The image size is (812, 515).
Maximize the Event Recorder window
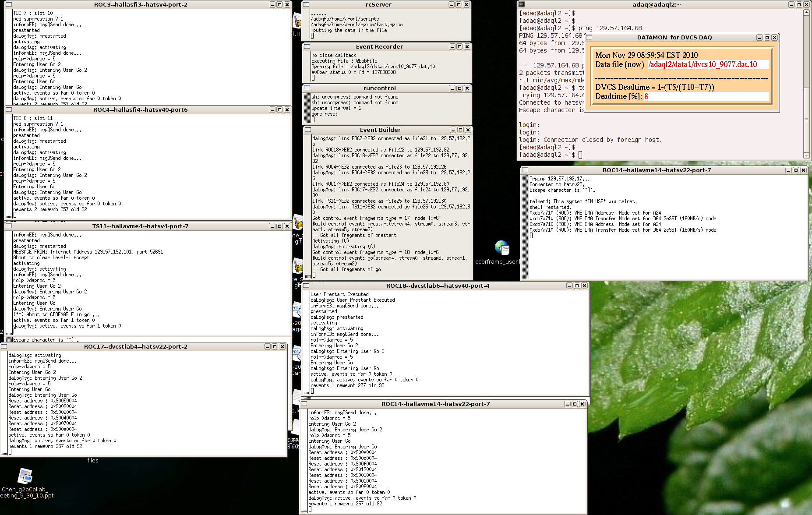point(459,46)
